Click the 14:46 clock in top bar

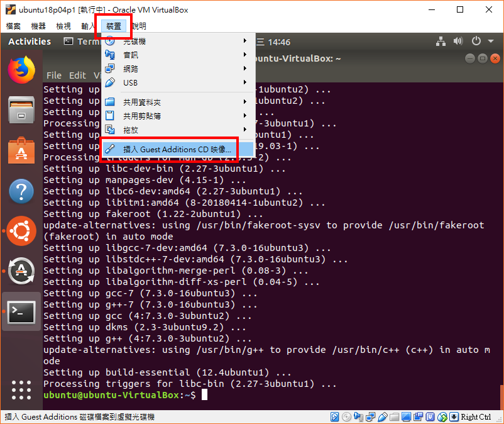click(278, 42)
